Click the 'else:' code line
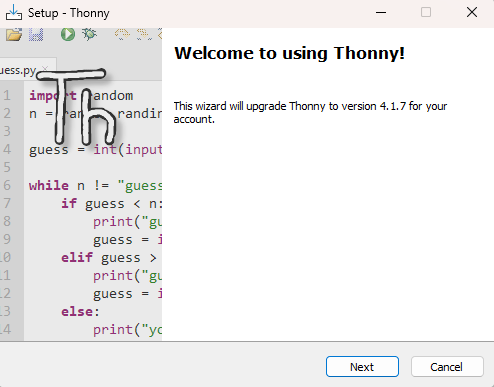Image resolution: width=494 pixels, height=387 pixels. pos(80,312)
